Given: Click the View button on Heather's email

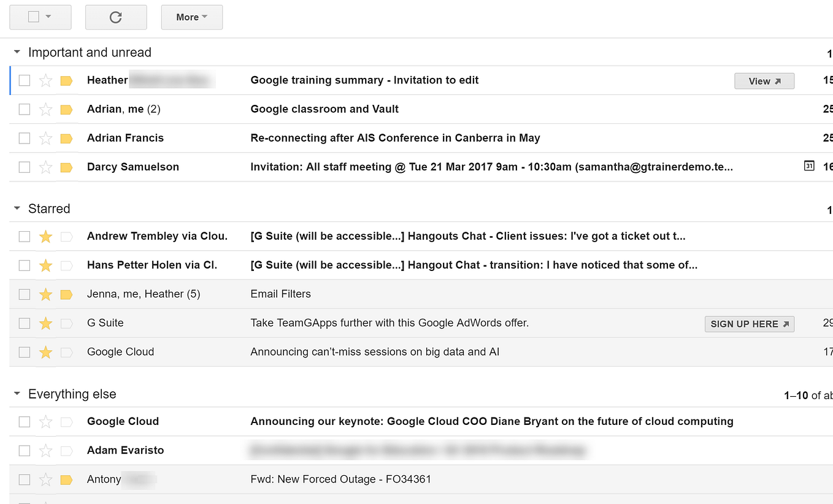Looking at the screenshot, I should (764, 81).
